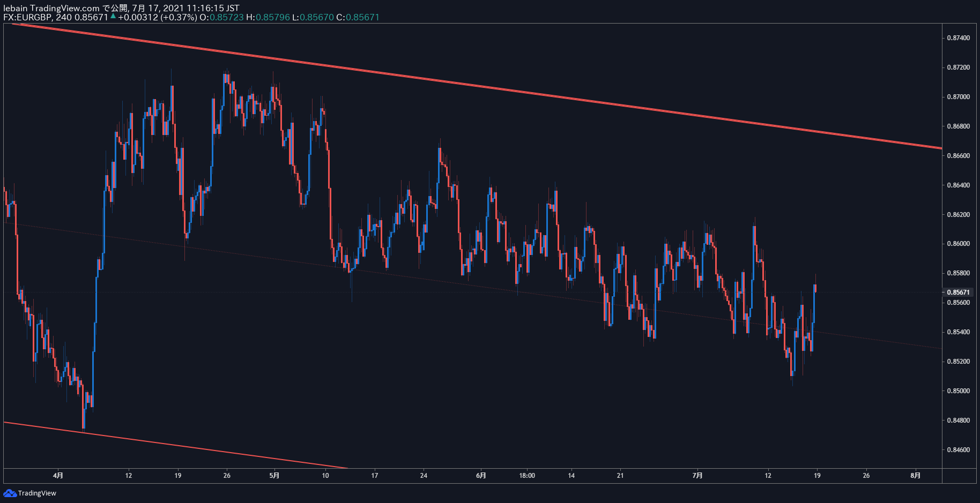Click the 0.87200 price axis label
The image size is (980, 503).
[x=959, y=67]
